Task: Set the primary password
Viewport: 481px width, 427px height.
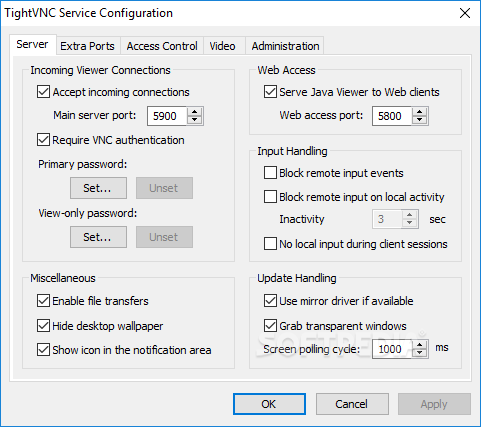Action: point(98,188)
